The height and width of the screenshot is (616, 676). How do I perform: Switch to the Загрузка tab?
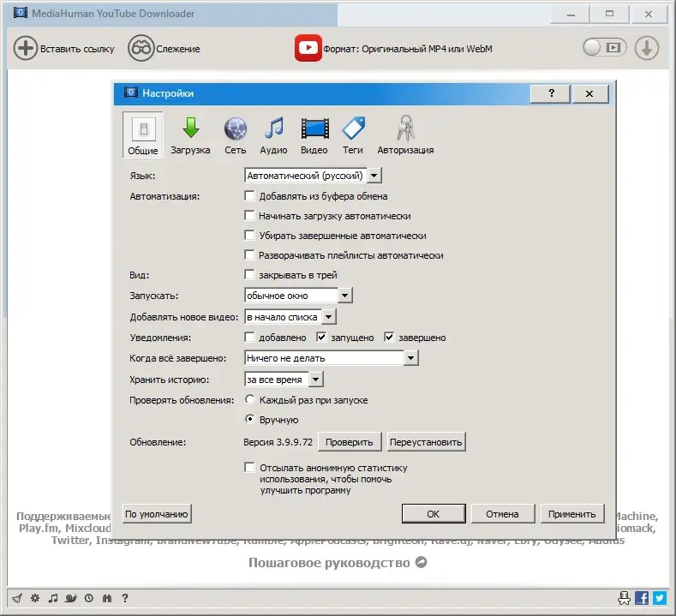point(190,135)
